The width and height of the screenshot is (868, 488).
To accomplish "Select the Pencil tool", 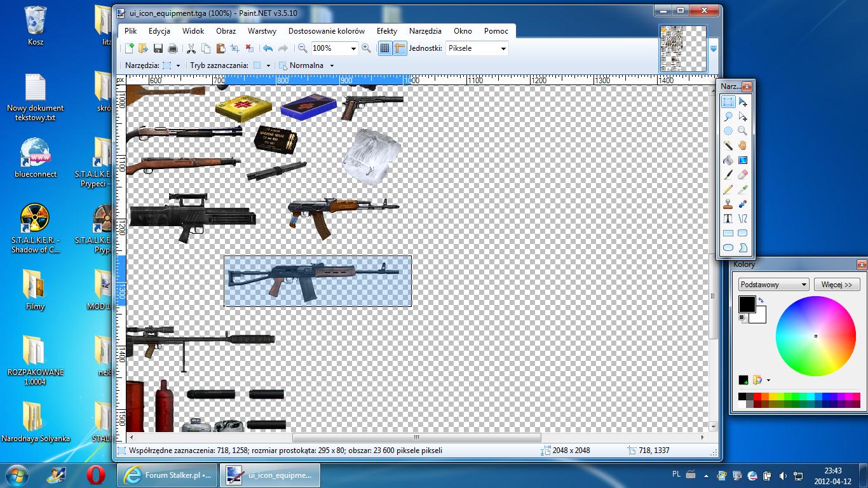I will tap(728, 189).
